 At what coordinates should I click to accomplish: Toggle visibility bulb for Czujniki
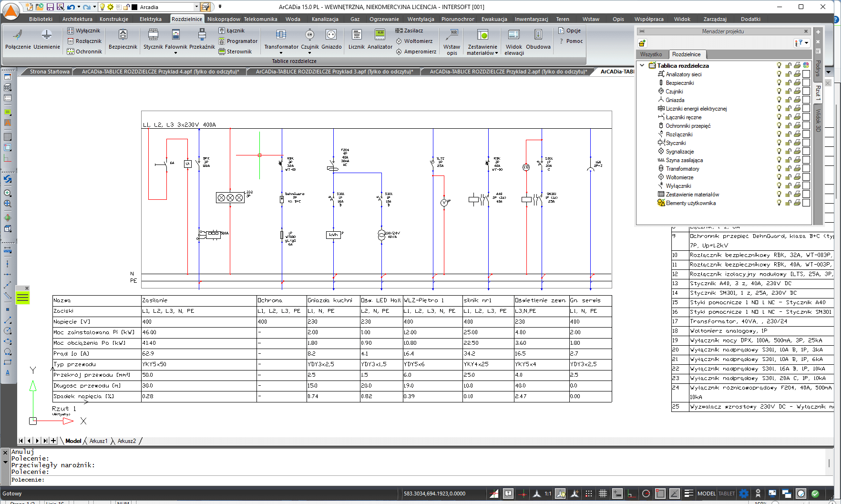pos(779,92)
